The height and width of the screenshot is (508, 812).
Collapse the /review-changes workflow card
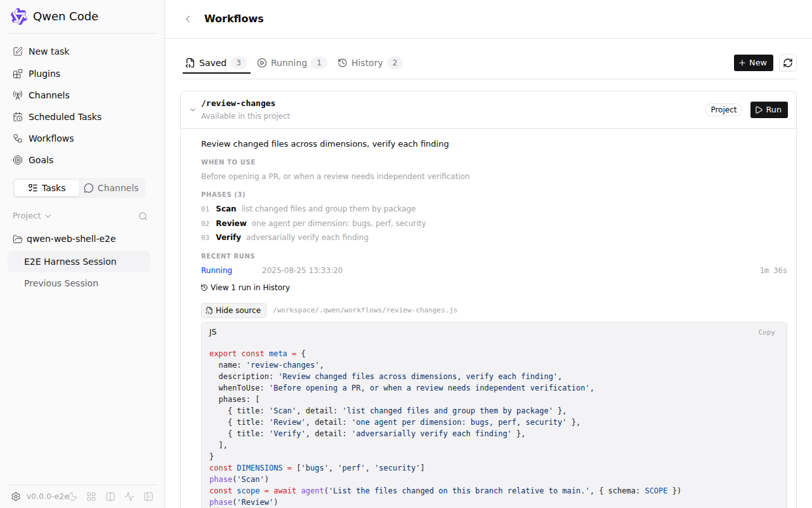[193, 110]
